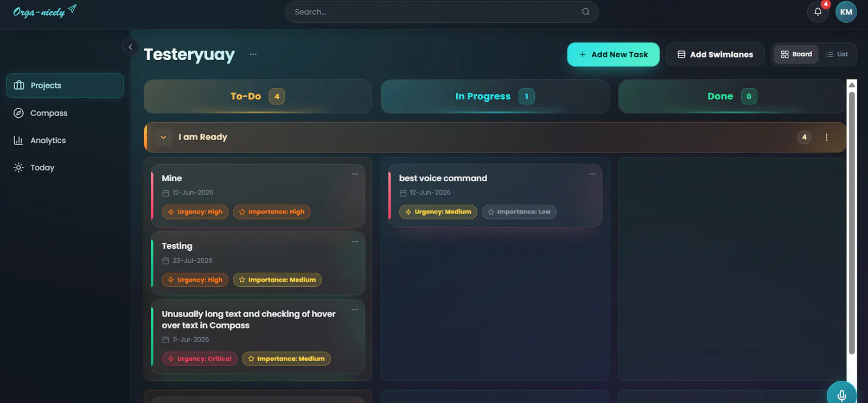Click the scrollbar up arrow
Screen dimensions: 868x403
pyautogui.click(x=852, y=85)
